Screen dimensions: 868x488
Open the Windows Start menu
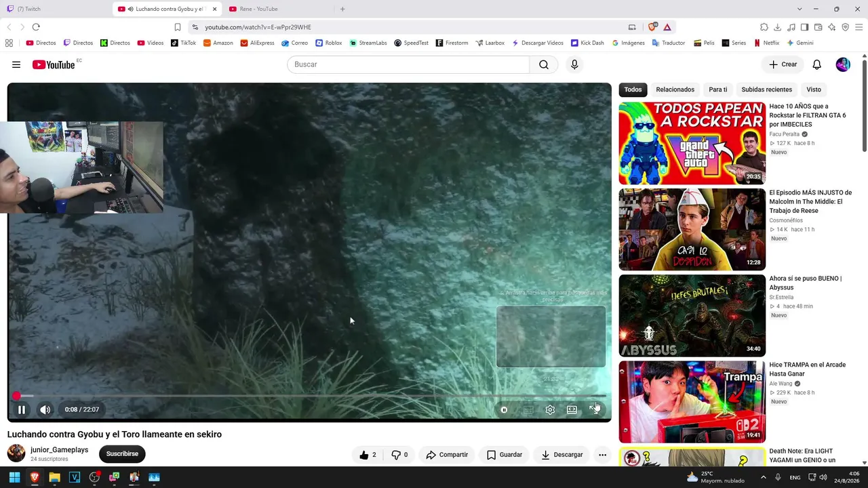[14, 477]
